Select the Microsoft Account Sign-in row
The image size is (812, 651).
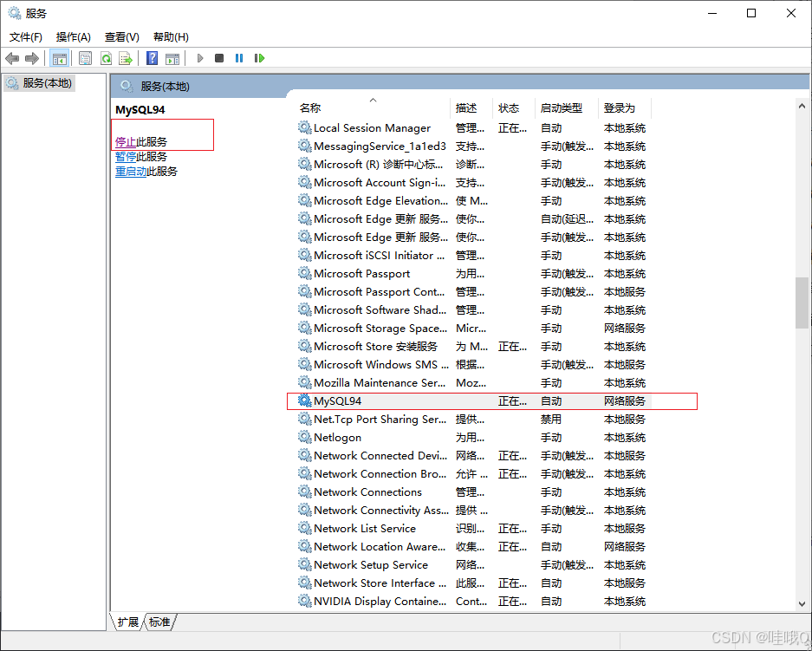pyautogui.click(x=474, y=182)
